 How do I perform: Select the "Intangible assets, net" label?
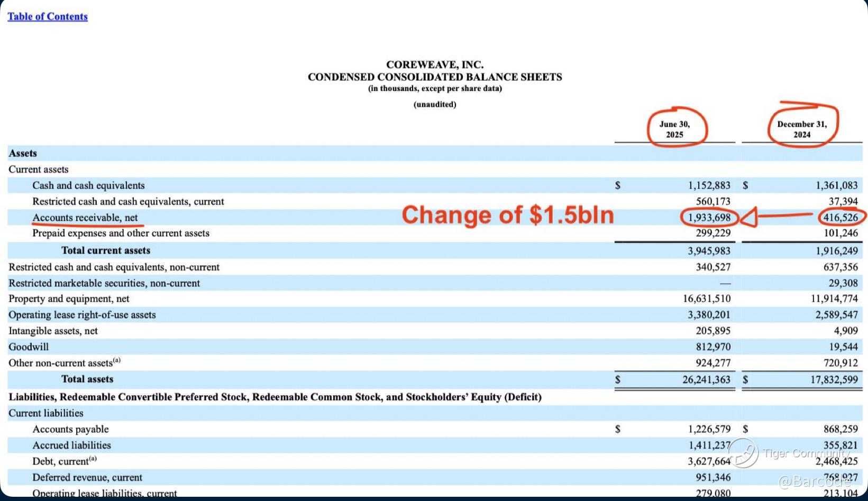coord(53,331)
